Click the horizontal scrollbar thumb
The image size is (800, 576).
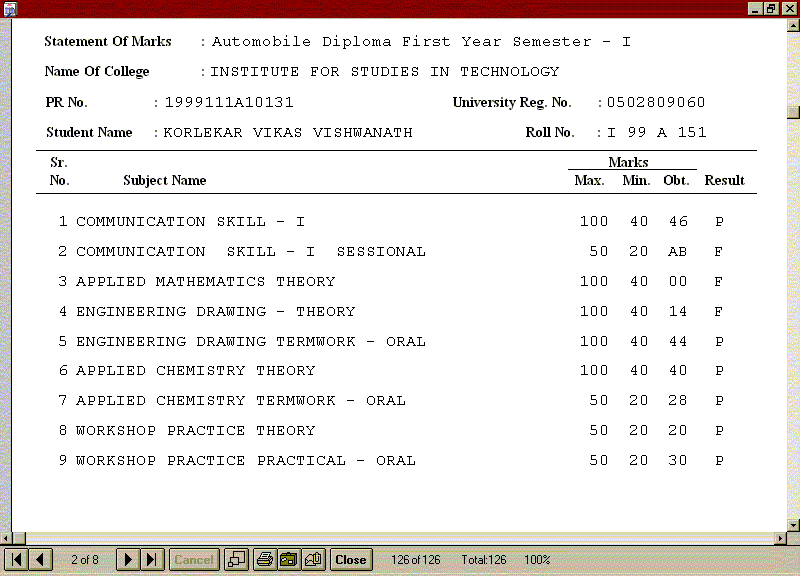(x=19, y=538)
